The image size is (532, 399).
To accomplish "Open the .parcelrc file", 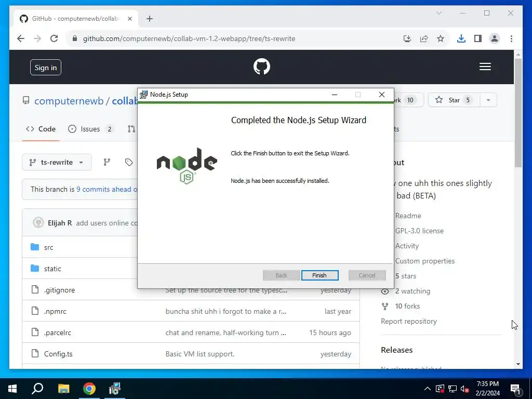I will pos(58,332).
